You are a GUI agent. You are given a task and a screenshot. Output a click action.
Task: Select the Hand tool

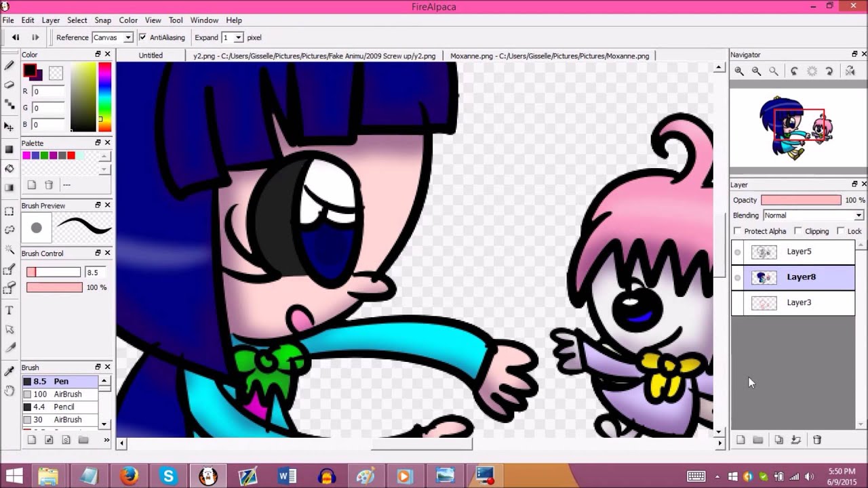pos(9,390)
